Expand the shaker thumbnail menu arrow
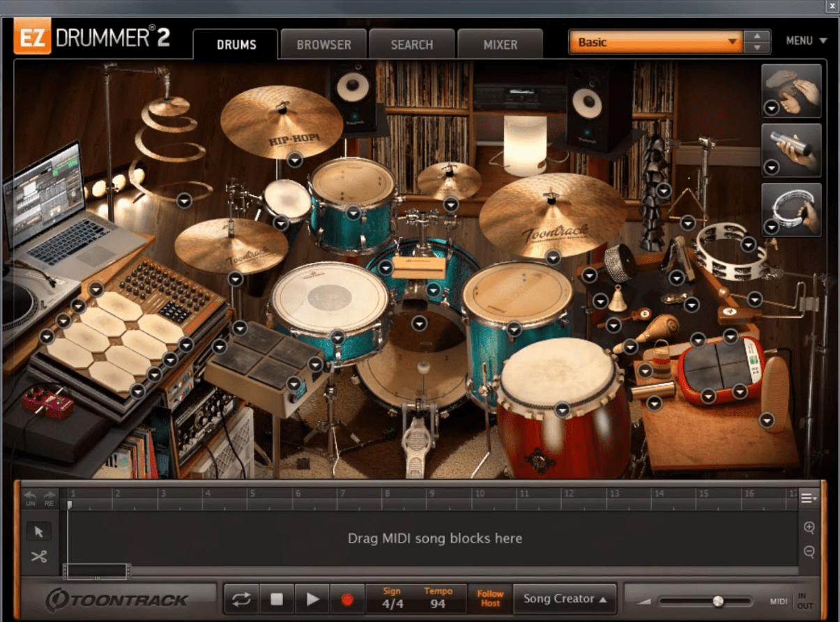 click(x=771, y=167)
